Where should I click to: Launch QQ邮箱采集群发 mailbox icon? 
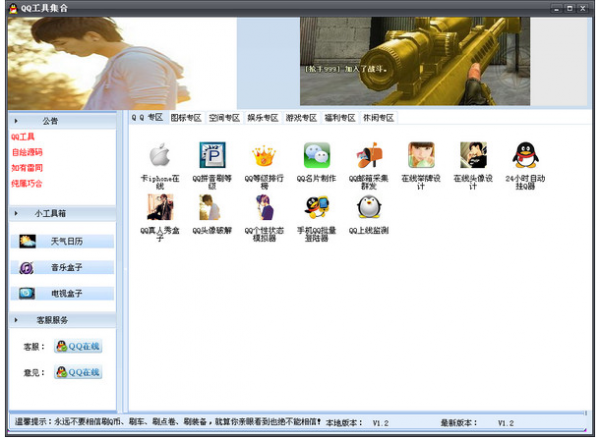(x=369, y=155)
